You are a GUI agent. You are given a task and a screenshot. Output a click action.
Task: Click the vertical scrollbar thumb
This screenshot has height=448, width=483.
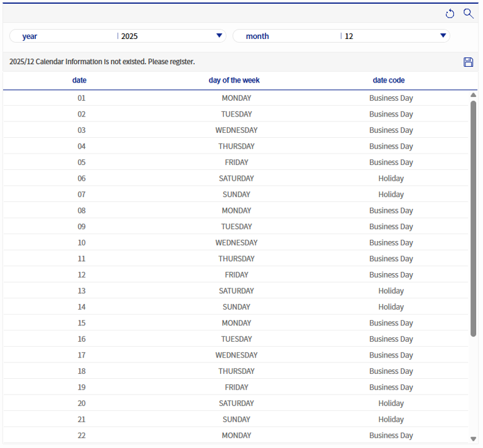(473, 217)
